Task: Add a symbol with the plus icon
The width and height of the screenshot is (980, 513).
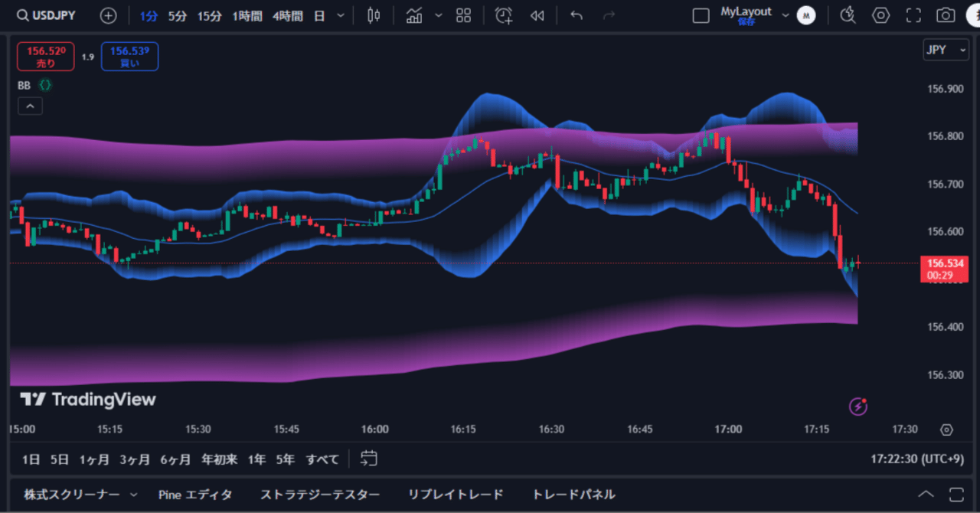Action: (x=109, y=15)
